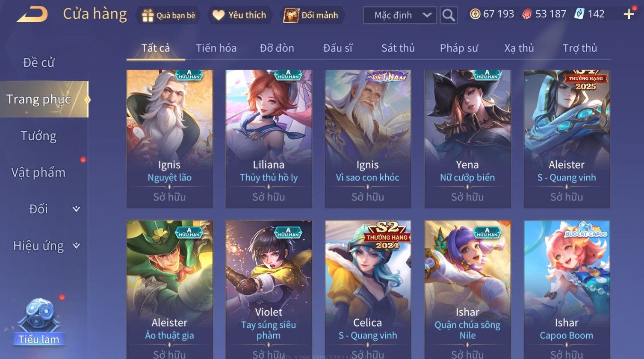Select the Pháp sư tab

pyautogui.click(x=459, y=48)
